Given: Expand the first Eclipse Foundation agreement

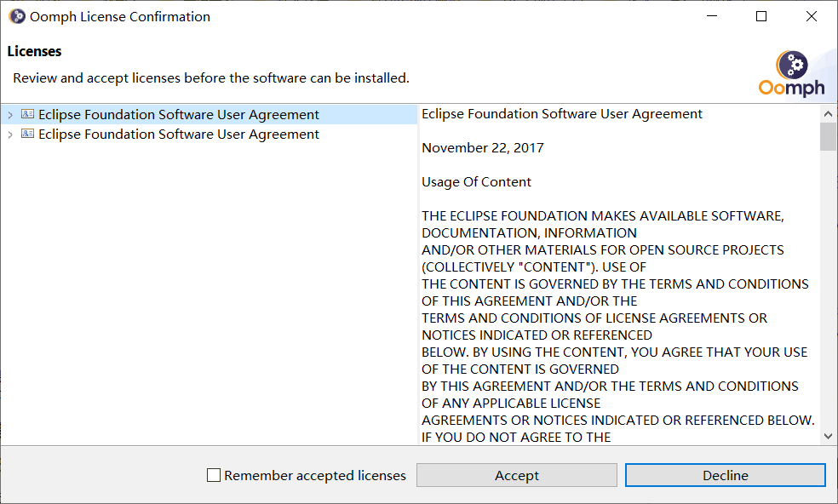Looking at the screenshot, I should pos(10,115).
